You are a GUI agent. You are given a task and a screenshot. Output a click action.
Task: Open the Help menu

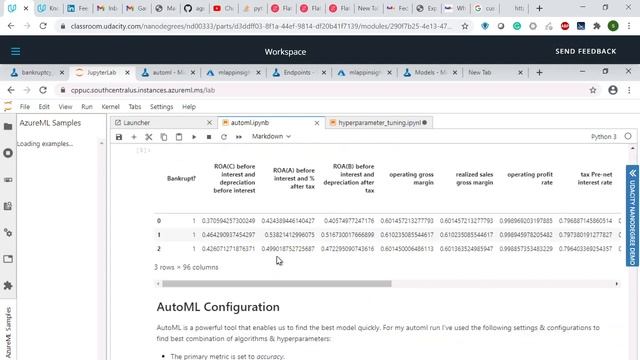pyautogui.click(x=189, y=107)
